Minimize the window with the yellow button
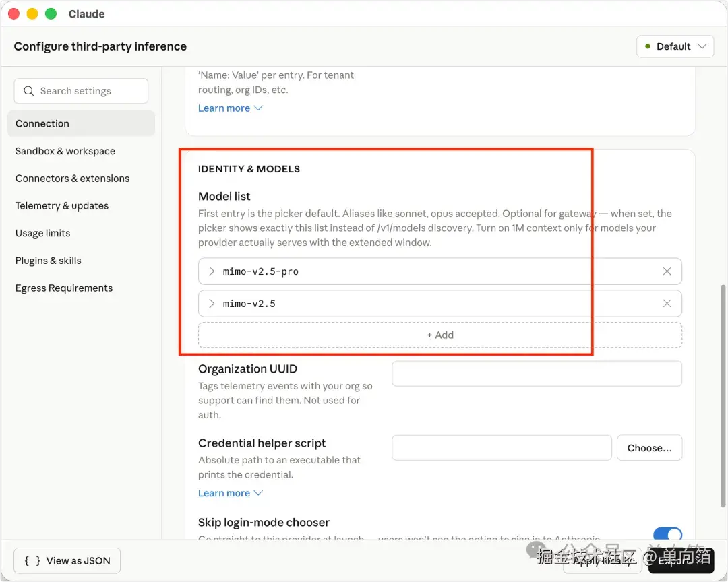728x582 pixels. click(32, 14)
